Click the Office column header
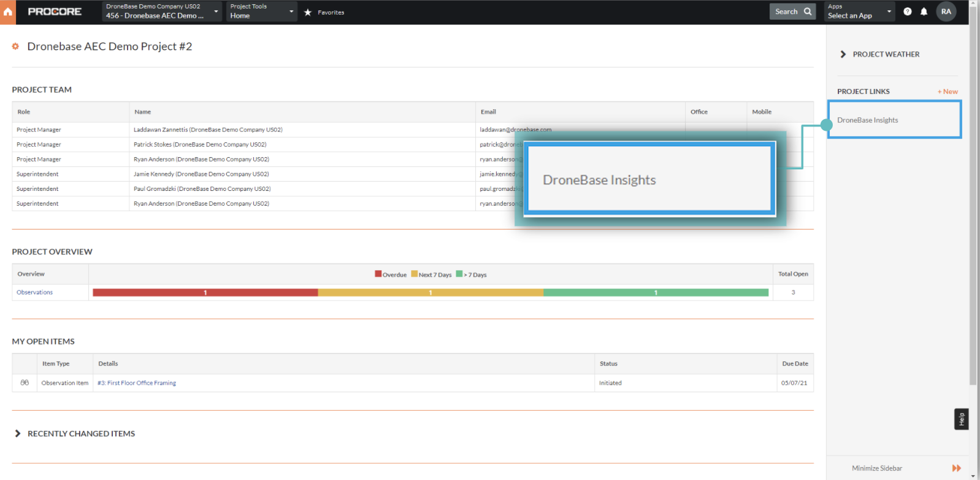The height and width of the screenshot is (480, 980). point(716,112)
